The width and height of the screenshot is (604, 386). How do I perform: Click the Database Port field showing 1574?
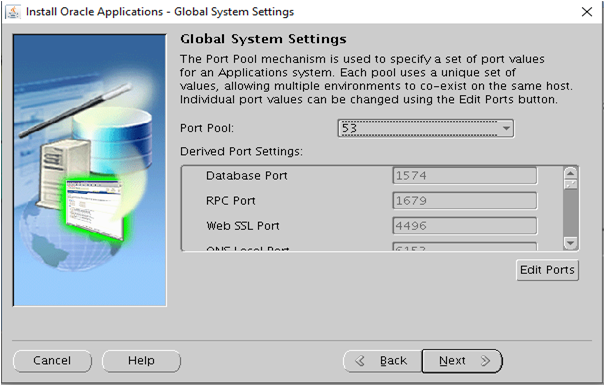point(465,176)
